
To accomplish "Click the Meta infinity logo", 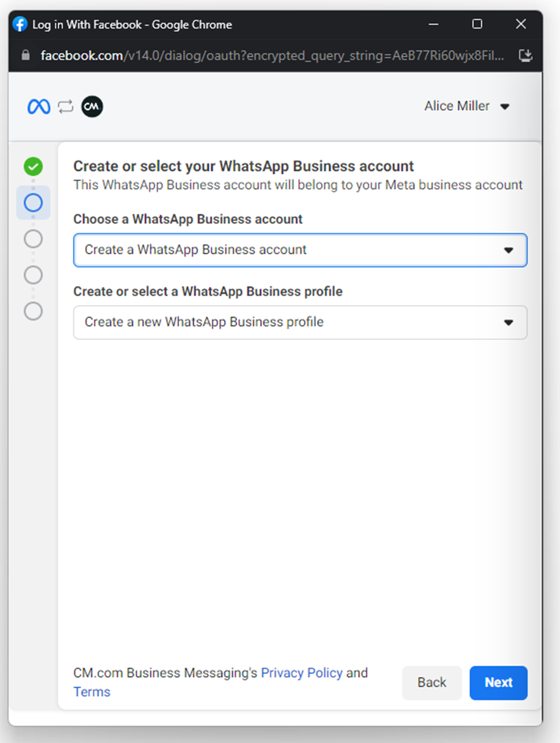I will click(39, 107).
